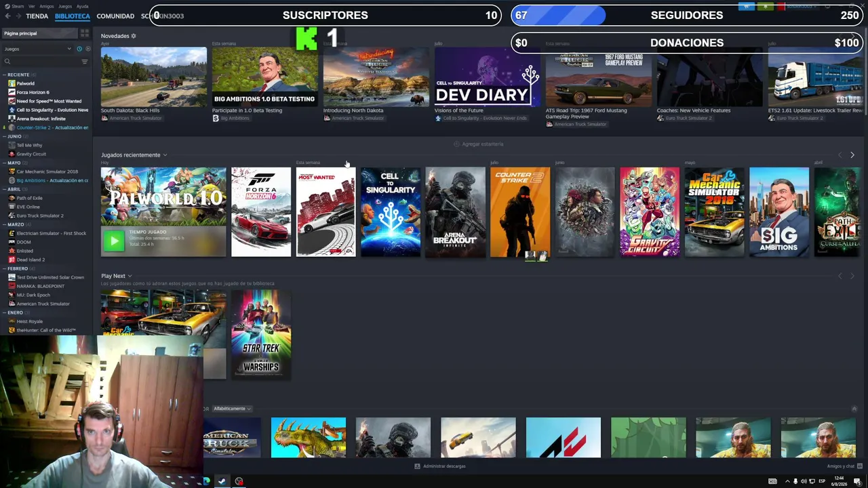This screenshot has width=868, height=488.
Task: Go back with the left arrow
Action: [x=7, y=16]
